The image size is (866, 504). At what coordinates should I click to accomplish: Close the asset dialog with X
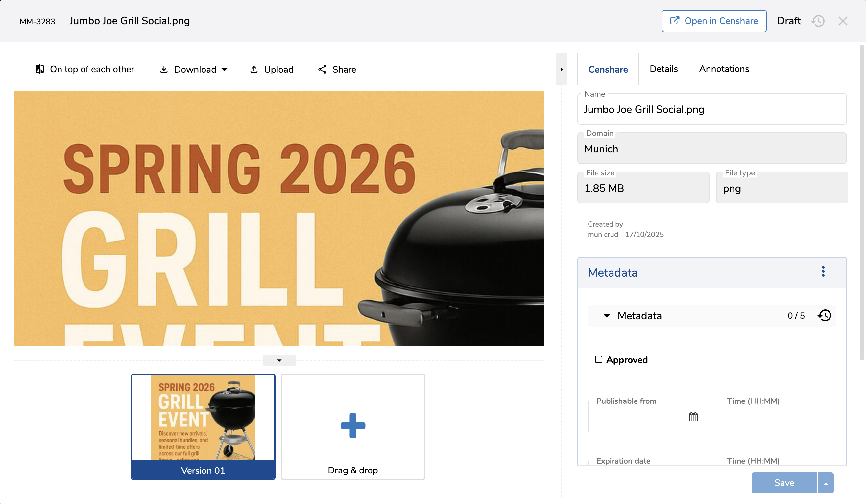click(843, 21)
